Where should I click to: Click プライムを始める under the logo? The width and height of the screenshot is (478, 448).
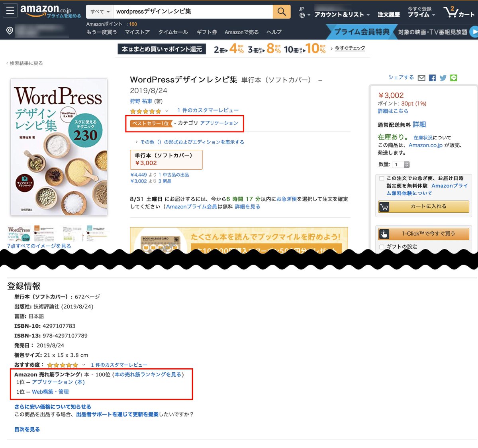[x=64, y=16]
